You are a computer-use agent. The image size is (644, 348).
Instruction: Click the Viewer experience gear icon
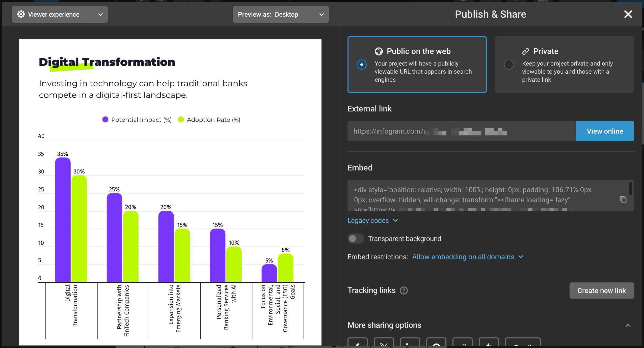[21, 14]
